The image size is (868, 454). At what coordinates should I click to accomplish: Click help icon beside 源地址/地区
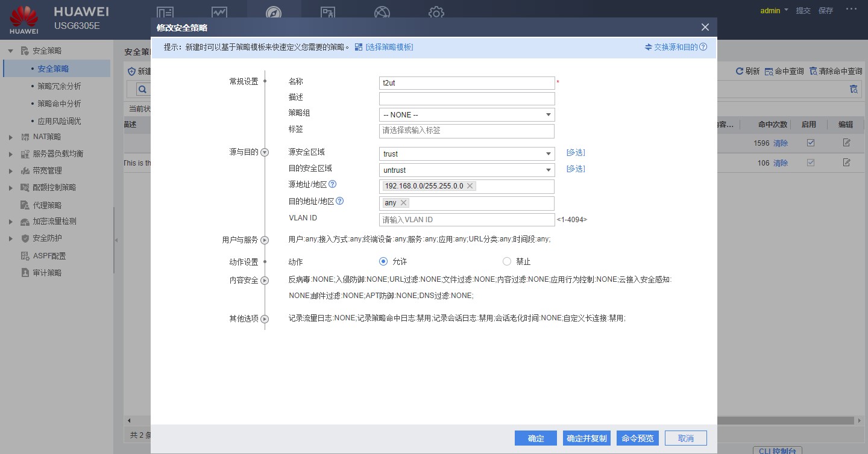pyautogui.click(x=332, y=184)
